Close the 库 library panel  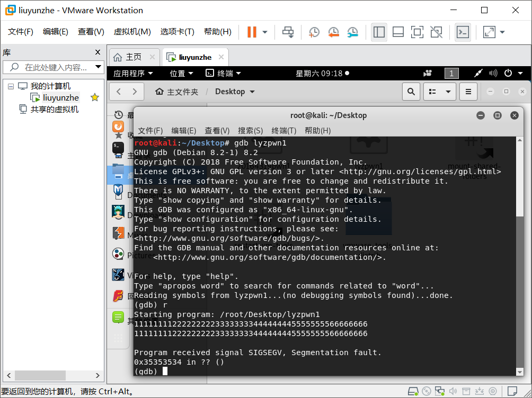pyautogui.click(x=97, y=52)
